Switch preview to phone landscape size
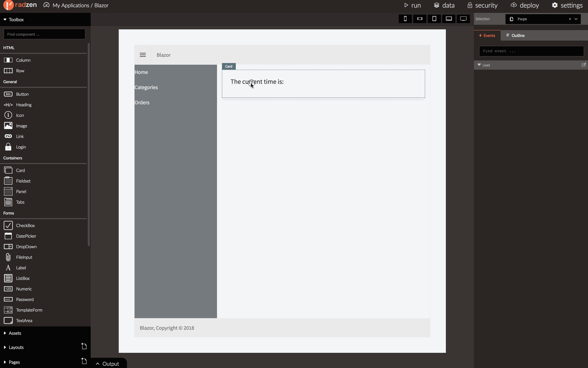The image size is (588, 368). (420, 19)
